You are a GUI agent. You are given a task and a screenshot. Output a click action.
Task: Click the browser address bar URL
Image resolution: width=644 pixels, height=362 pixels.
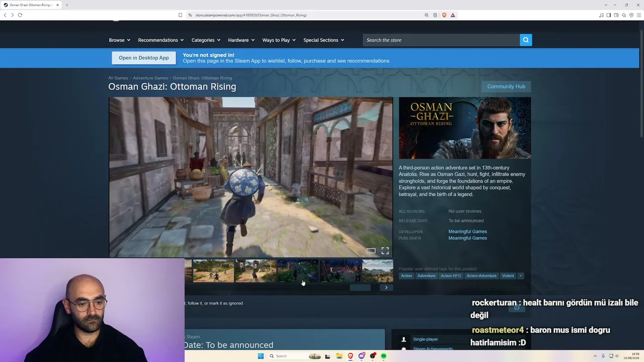click(251, 15)
